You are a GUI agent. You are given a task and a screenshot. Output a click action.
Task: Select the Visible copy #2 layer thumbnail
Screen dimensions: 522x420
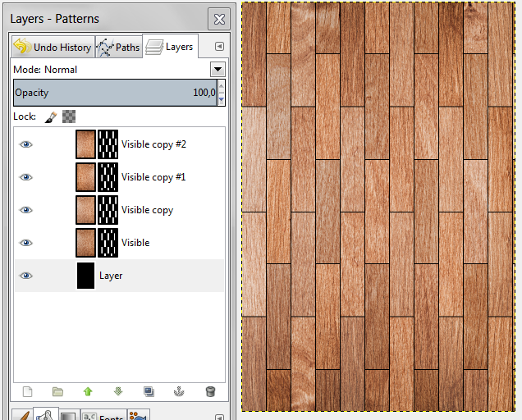pos(85,144)
